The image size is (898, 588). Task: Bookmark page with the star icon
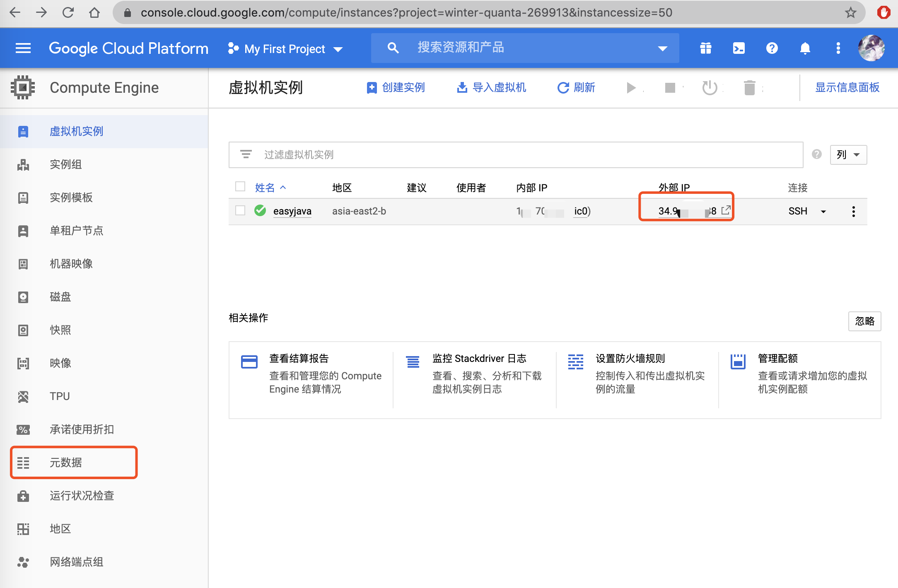851,12
